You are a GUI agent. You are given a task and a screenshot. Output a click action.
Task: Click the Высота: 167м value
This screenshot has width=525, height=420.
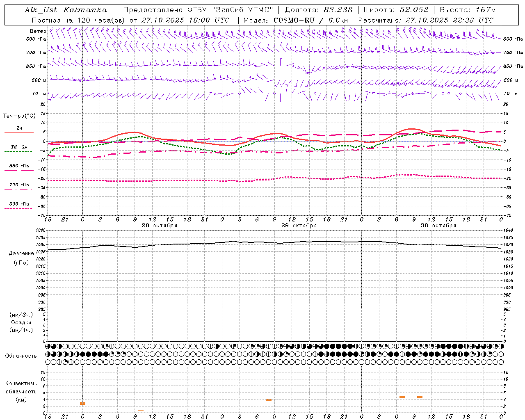468,10
